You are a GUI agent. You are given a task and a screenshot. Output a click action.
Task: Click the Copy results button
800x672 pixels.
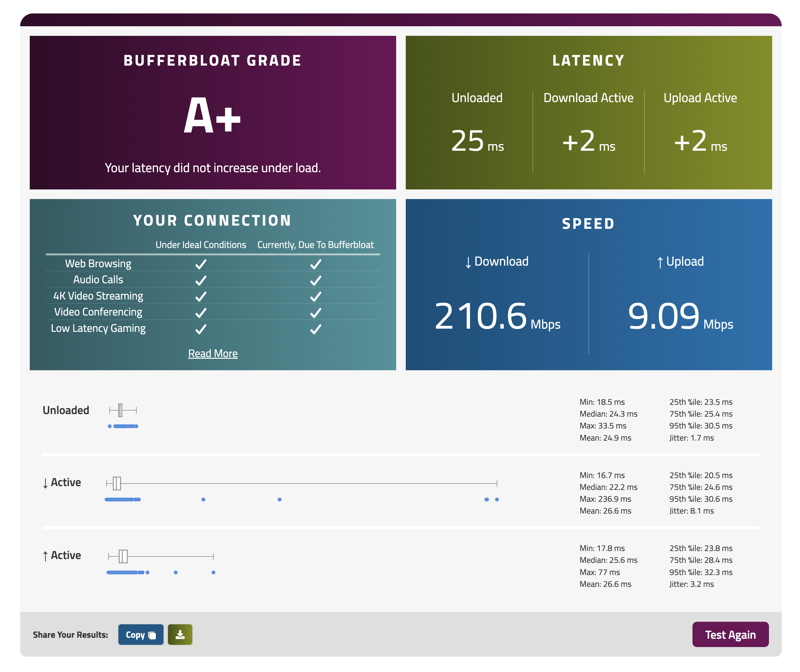pyautogui.click(x=140, y=634)
